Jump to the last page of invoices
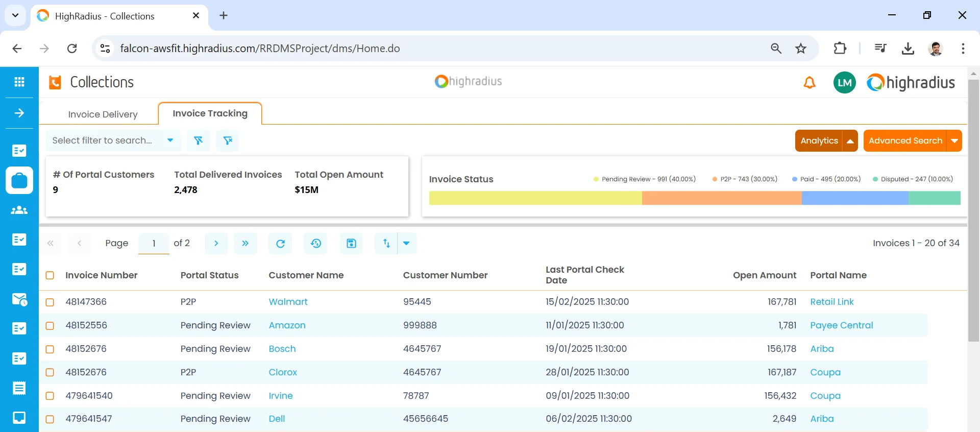 point(246,244)
